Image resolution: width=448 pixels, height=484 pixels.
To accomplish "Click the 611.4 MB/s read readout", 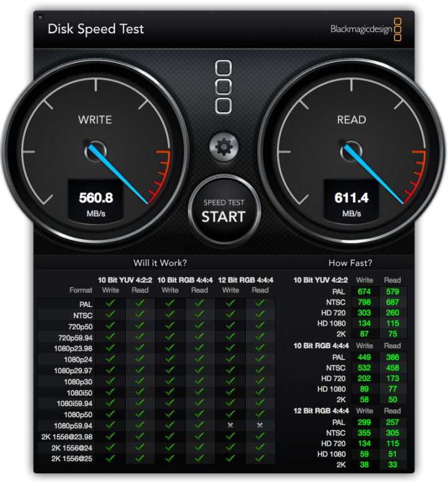I will click(x=351, y=201).
